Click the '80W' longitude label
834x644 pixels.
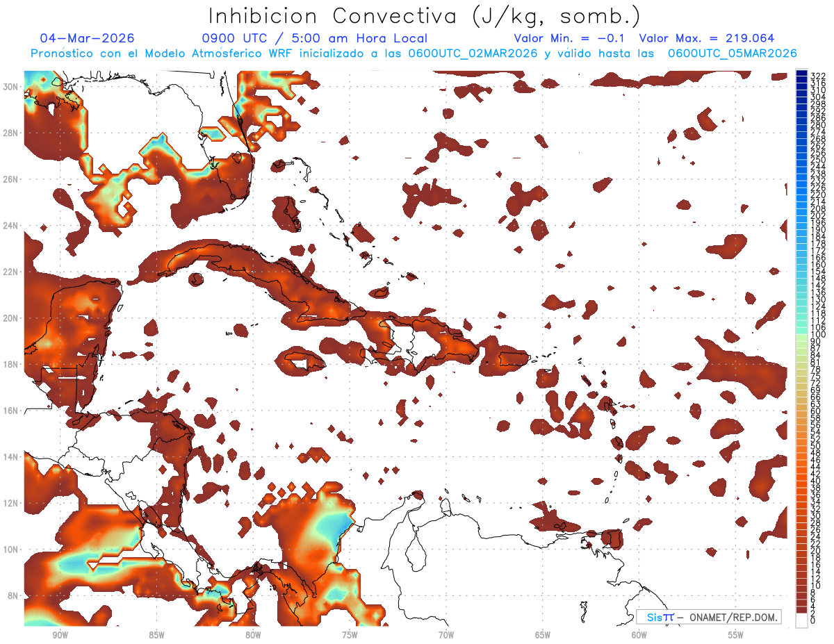[253, 635]
